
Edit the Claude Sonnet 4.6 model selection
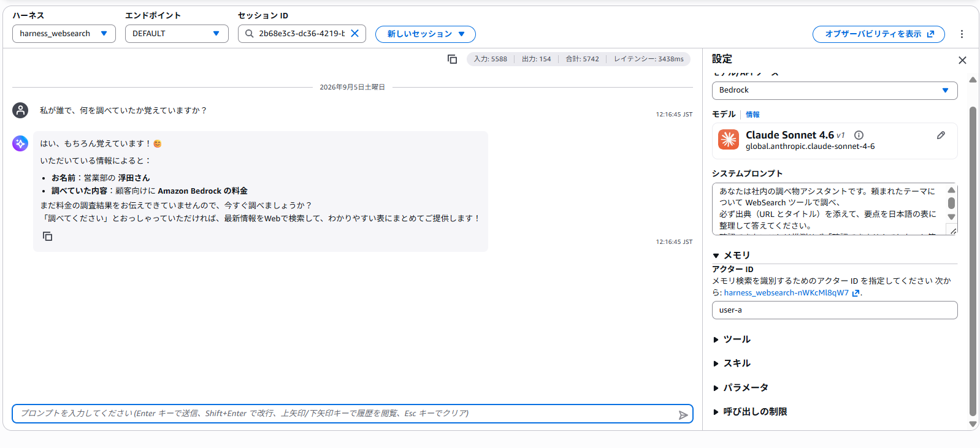click(941, 135)
